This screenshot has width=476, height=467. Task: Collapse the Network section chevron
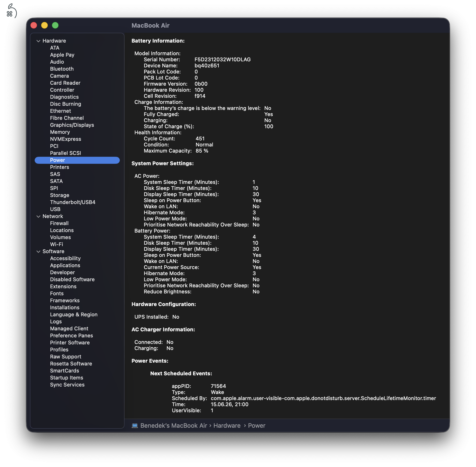tap(38, 217)
